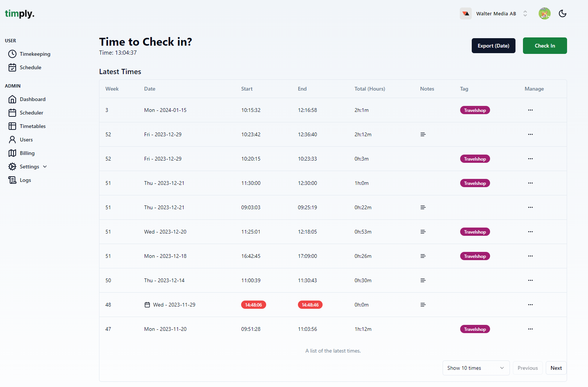
Task: Select the Mon - 2024-01-15 date cell
Action: pyautogui.click(x=165, y=110)
